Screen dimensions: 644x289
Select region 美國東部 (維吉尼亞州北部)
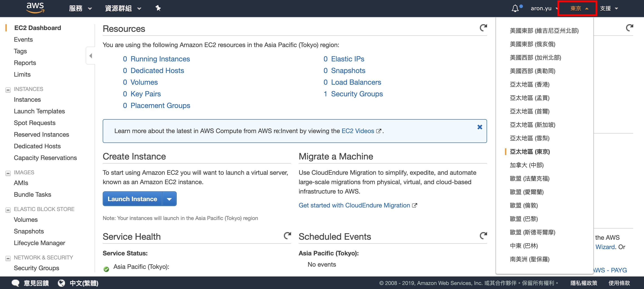544,31
